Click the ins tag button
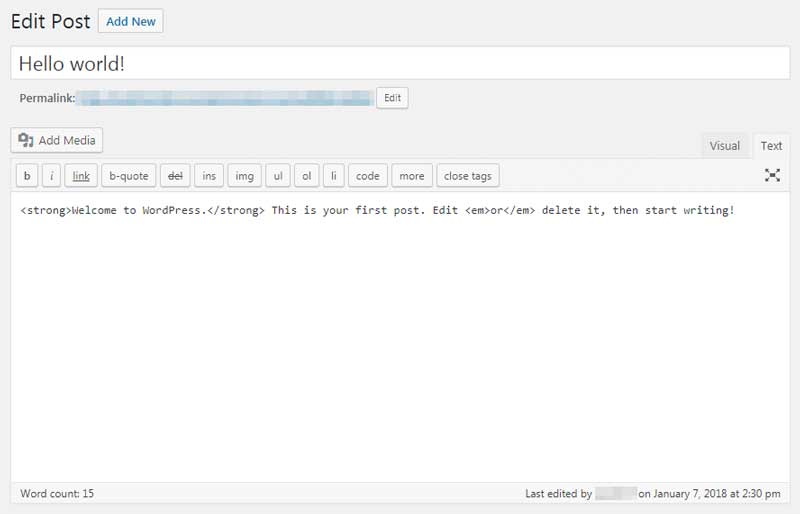Image resolution: width=800 pixels, height=514 pixels. point(209,176)
